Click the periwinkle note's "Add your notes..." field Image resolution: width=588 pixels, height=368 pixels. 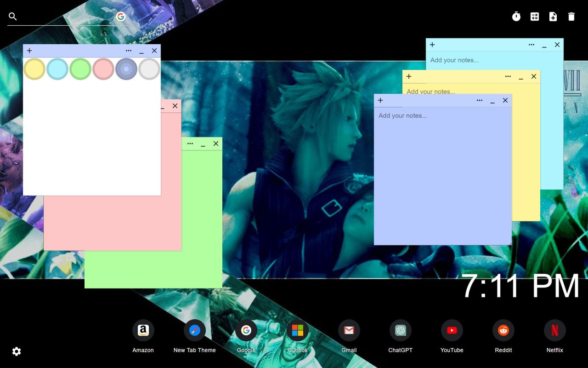[x=442, y=176]
